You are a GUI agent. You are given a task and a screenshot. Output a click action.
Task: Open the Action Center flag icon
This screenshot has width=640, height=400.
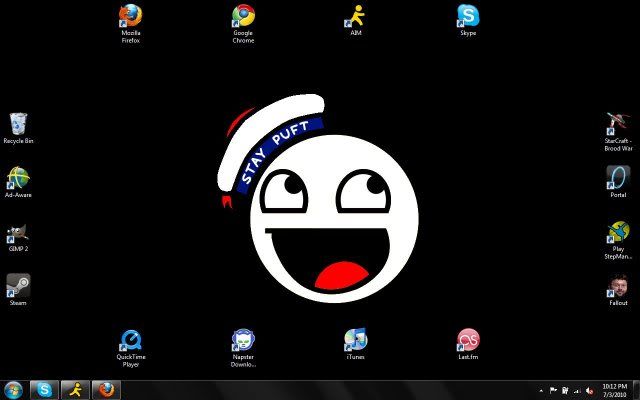[553, 391]
